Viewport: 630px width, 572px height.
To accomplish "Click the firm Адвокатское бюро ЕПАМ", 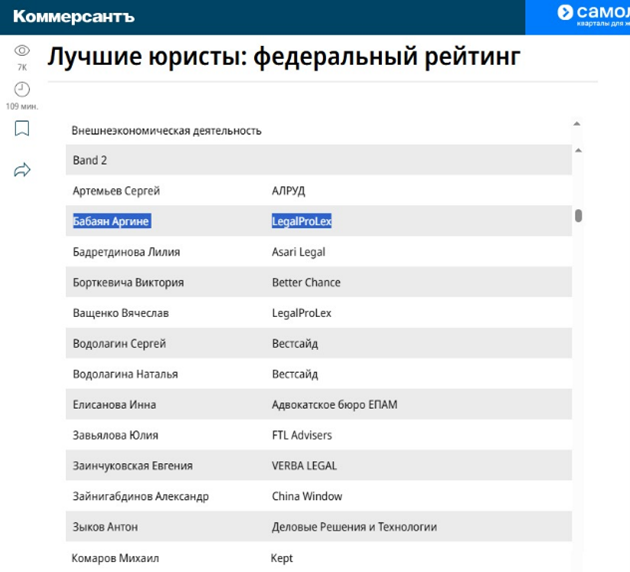I will pyautogui.click(x=335, y=404).
